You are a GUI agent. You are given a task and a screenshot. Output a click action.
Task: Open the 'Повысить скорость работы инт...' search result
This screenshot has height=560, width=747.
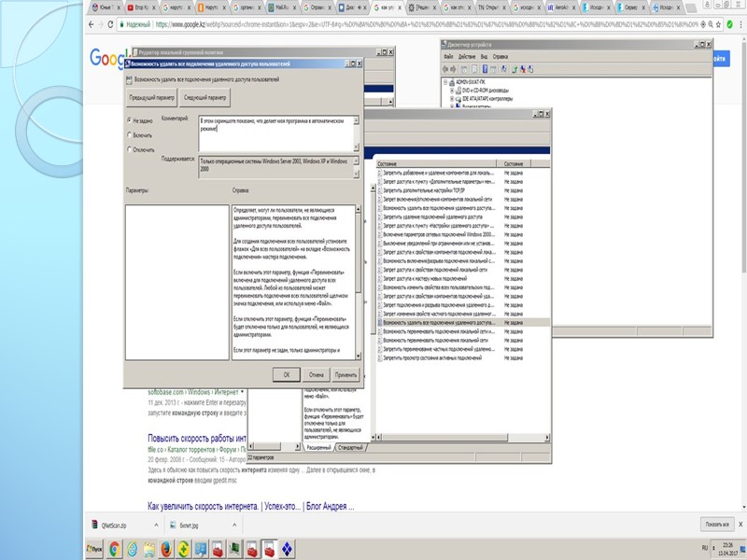pyautogui.click(x=197, y=438)
